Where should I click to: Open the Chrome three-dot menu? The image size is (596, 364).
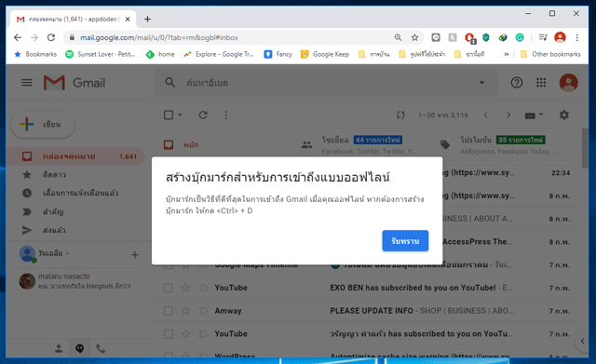[577, 37]
